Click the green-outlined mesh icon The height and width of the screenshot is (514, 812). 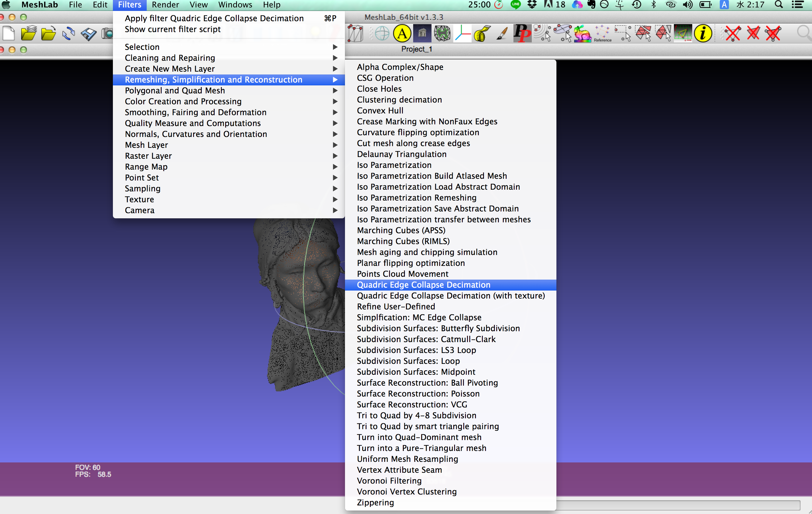(x=442, y=34)
